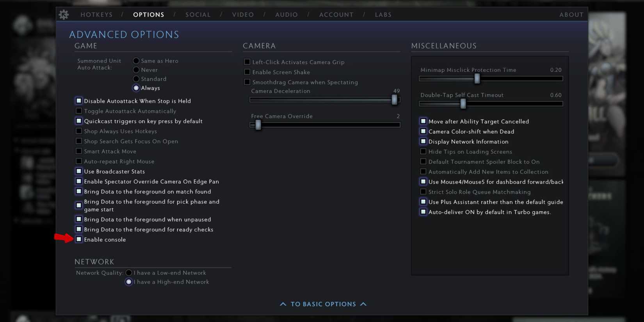
Task: Go to the Video tab
Action: [243, 15]
